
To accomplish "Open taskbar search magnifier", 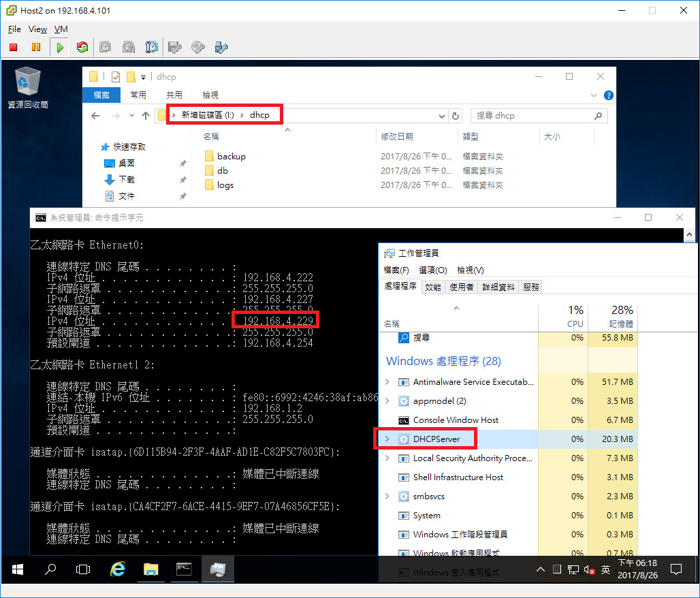I will [x=50, y=569].
